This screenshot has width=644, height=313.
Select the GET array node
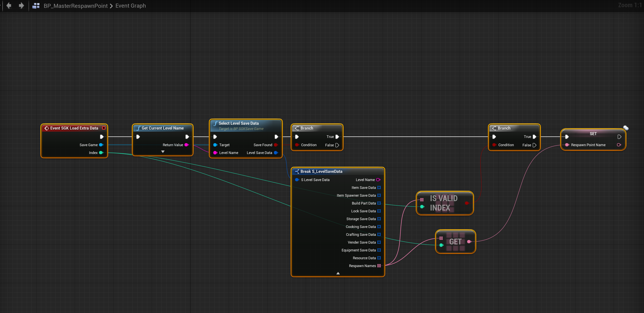point(455,241)
